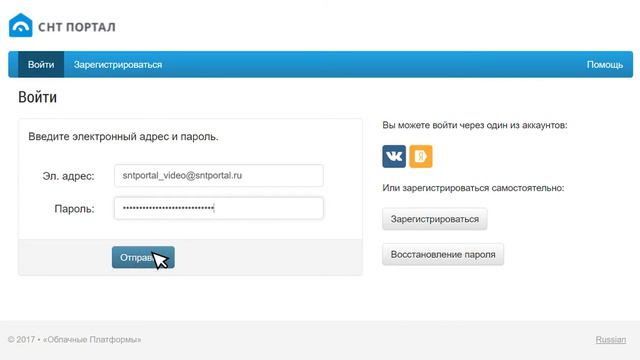Image resolution: width=640 pixels, height=360 pixels.
Task: Click "Или зарегистрироваться самостоятельно" text
Action: pos(473,188)
